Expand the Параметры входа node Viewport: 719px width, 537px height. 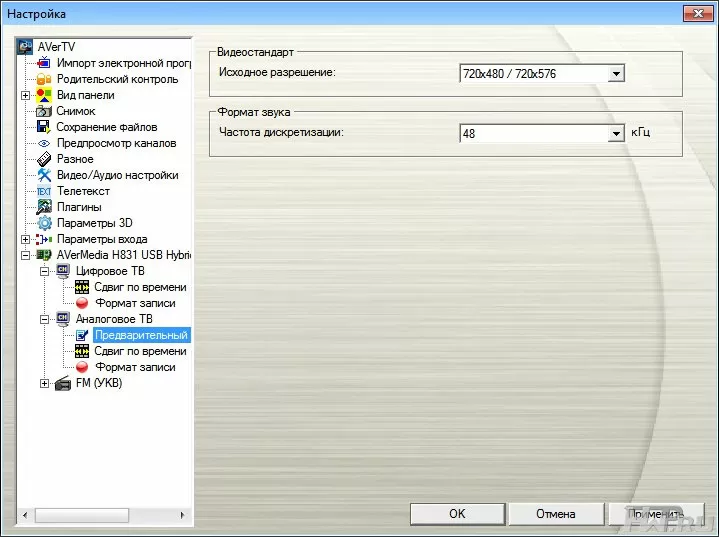tap(25, 239)
